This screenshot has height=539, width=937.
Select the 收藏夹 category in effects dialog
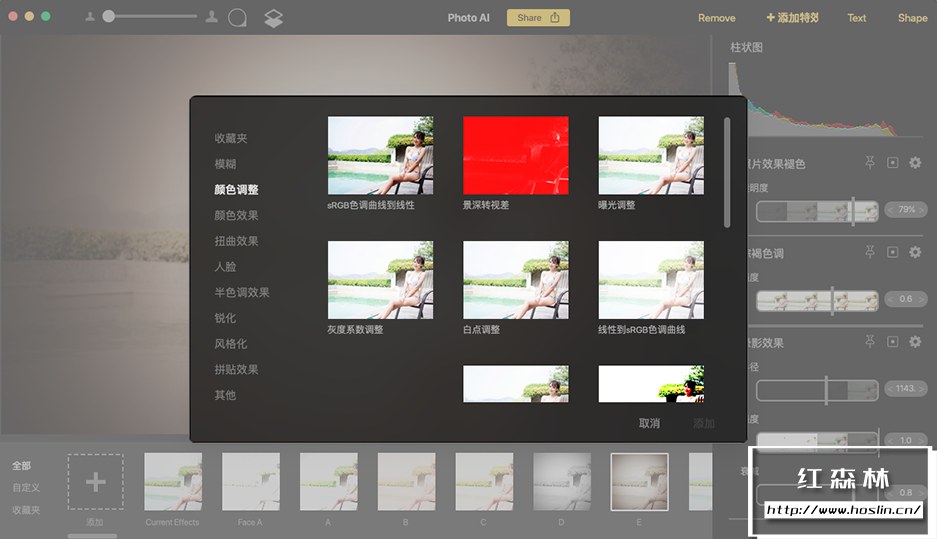pyautogui.click(x=231, y=138)
